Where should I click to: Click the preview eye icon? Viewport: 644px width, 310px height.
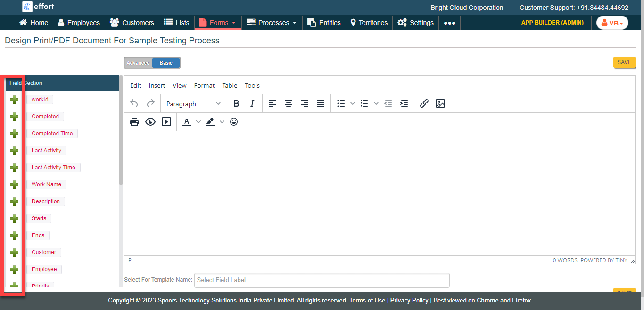point(150,122)
